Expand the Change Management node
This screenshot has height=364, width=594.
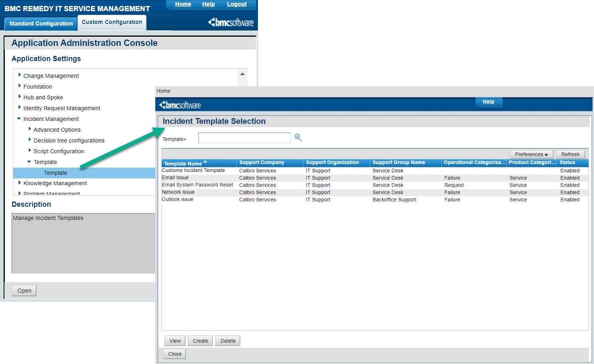pyautogui.click(x=19, y=75)
